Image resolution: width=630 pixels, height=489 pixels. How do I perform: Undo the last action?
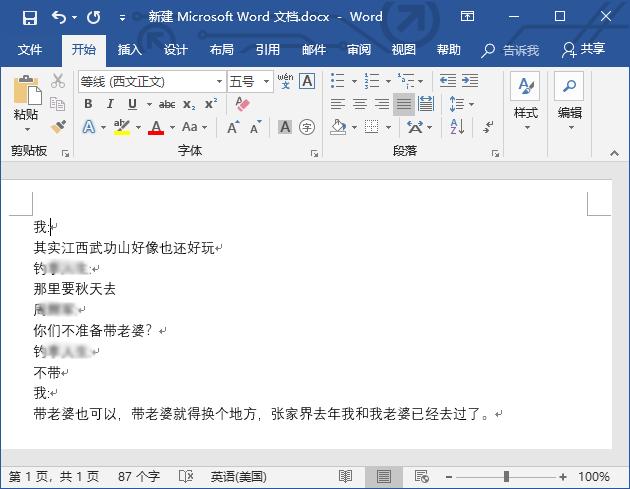tap(59, 17)
